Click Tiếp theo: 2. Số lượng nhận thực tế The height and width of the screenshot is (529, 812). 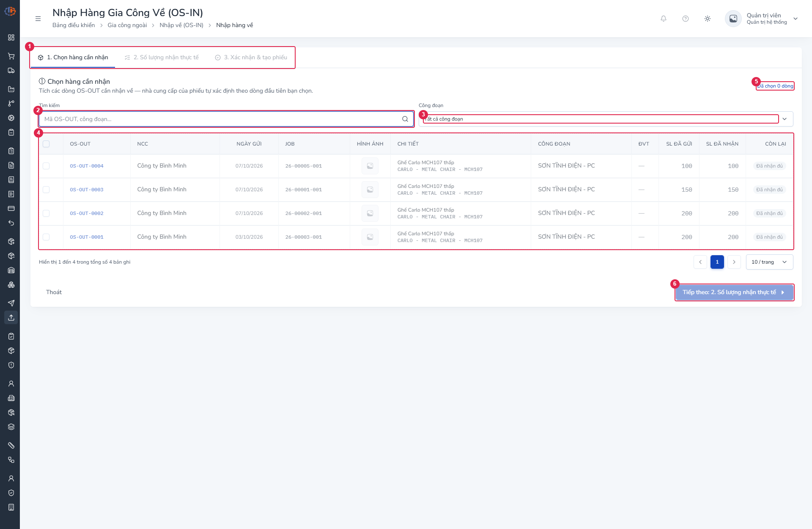click(x=734, y=292)
